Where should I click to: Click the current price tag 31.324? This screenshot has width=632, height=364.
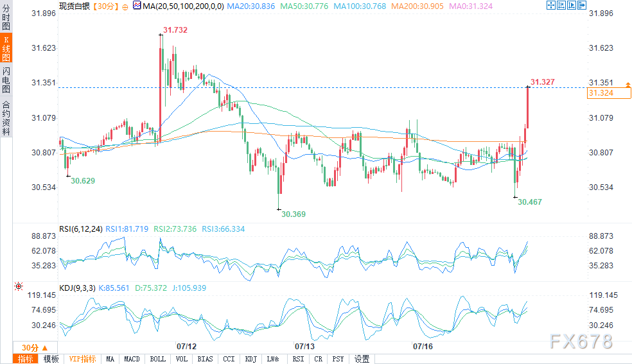[609, 93]
